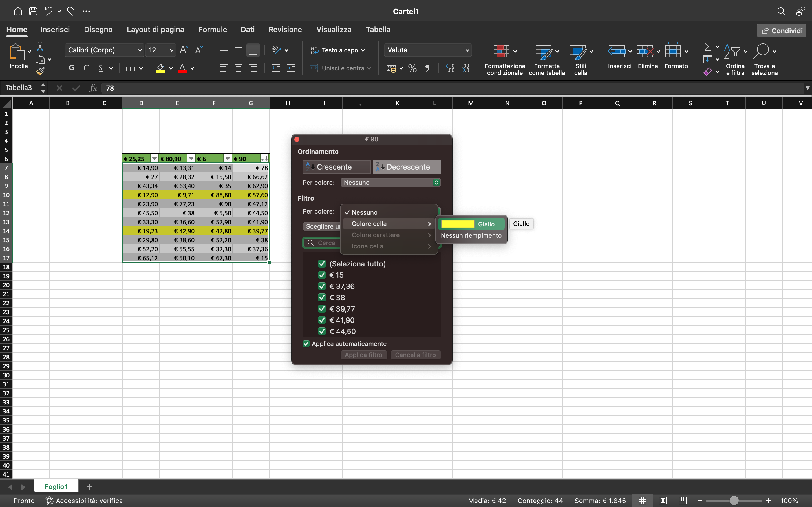Uncheck Seleziona tutto in the filter list
The height and width of the screenshot is (507, 812).
coord(321,264)
